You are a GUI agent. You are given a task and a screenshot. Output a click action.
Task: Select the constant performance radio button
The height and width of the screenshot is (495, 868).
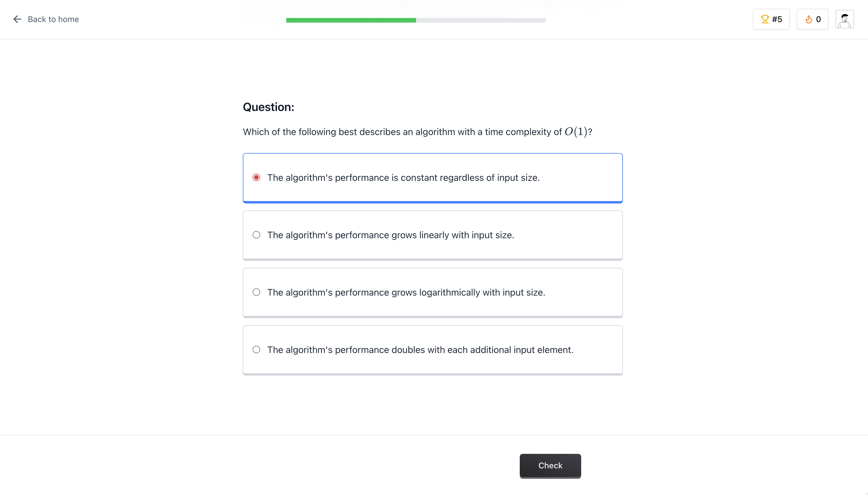click(x=256, y=177)
